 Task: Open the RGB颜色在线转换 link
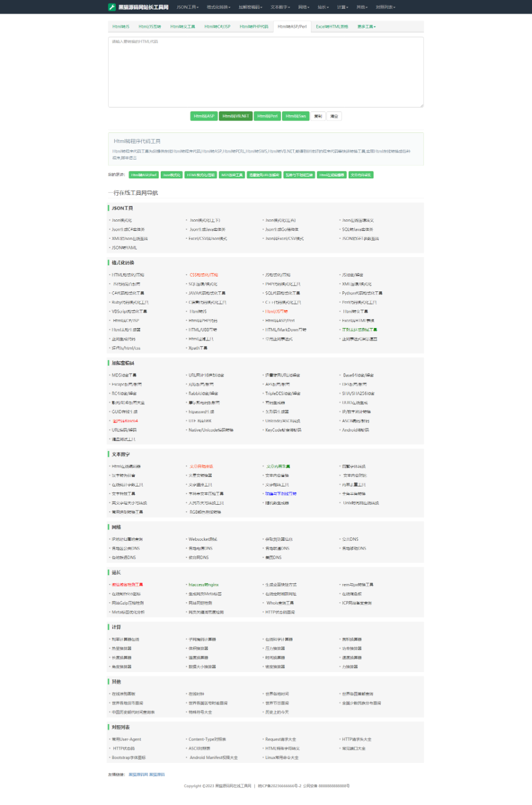(205, 512)
